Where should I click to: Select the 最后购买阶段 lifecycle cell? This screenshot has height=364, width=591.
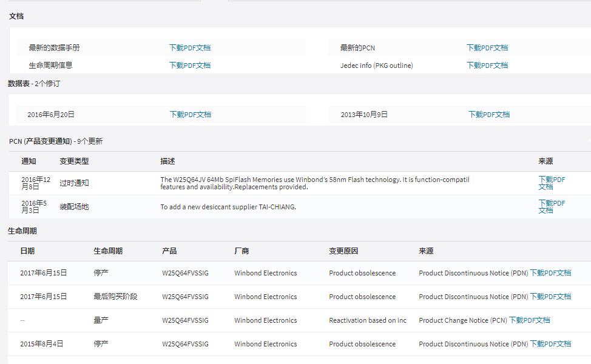click(115, 297)
